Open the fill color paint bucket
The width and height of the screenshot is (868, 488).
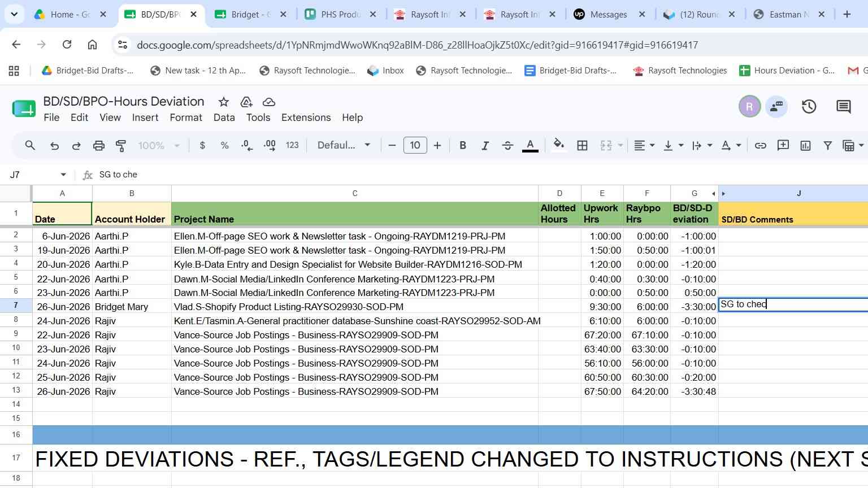coord(559,145)
